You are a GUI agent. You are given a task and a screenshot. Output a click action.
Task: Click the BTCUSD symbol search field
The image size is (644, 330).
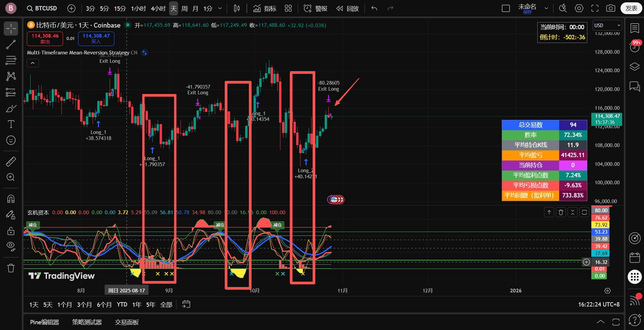[42, 8]
